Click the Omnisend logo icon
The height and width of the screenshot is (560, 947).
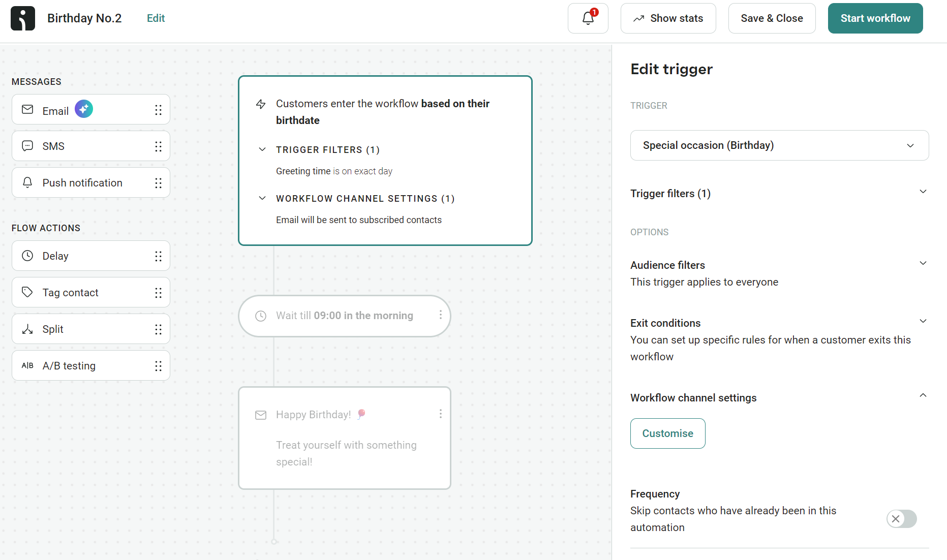tap(23, 18)
